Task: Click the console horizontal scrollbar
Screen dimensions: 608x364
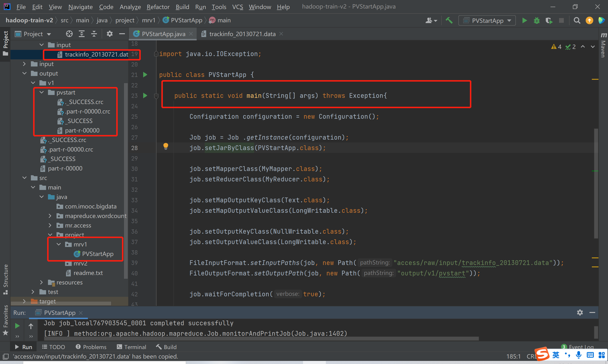Action: point(261,339)
